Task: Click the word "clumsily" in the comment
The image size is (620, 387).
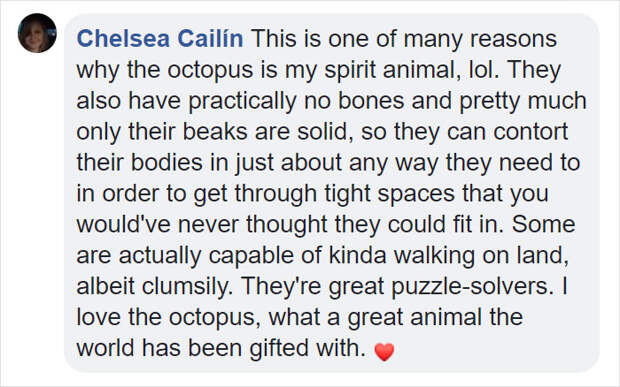Action: [187, 286]
